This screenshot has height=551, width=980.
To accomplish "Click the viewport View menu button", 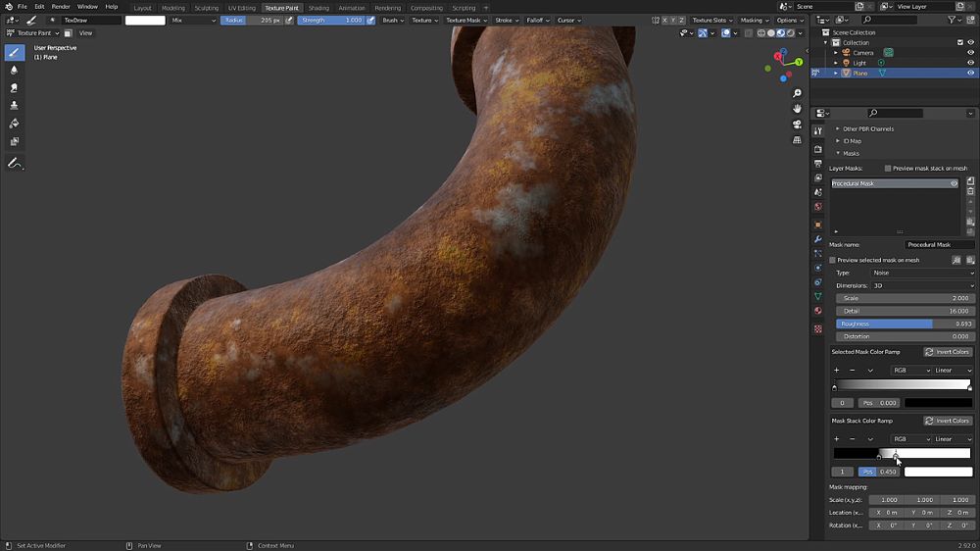I will 85,33.
